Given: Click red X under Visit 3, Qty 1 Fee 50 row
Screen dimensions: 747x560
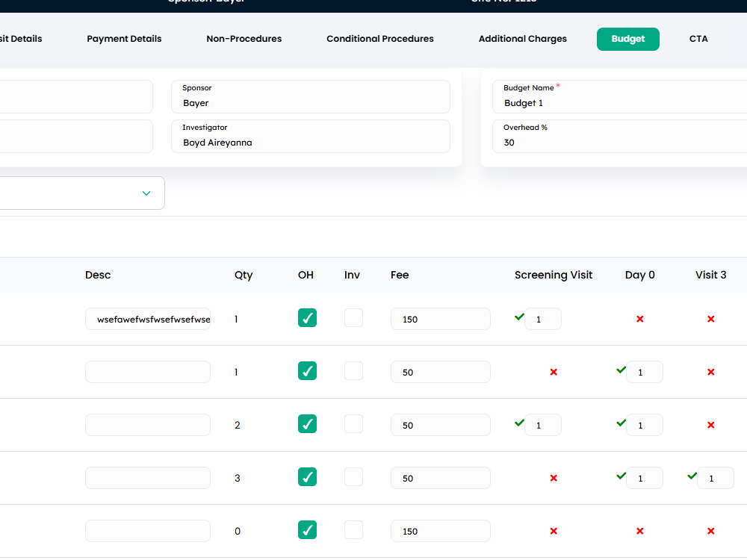Looking at the screenshot, I should click(x=711, y=372).
